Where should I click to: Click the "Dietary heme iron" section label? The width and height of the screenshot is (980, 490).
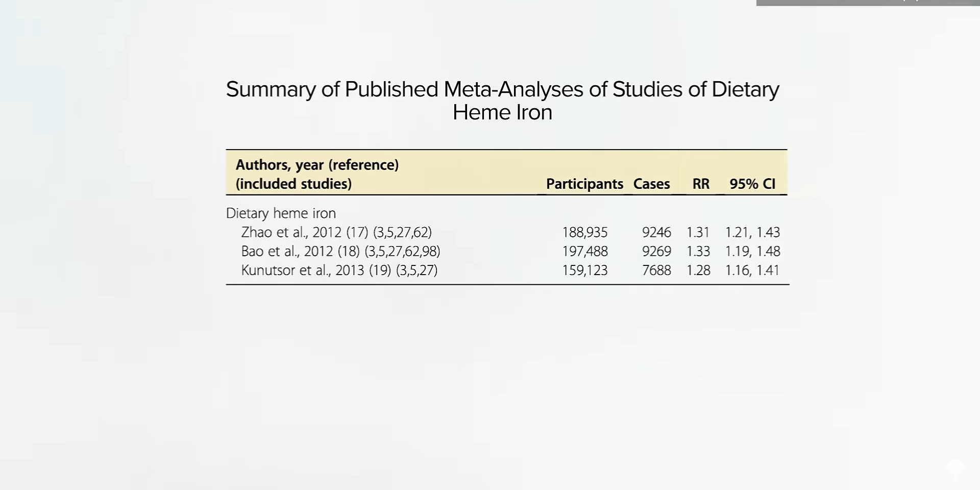[x=281, y=213]
